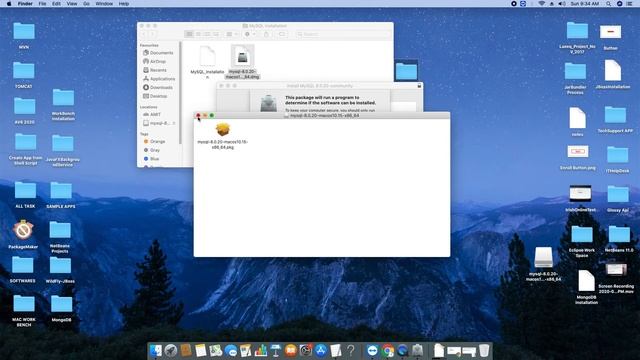Screen dimensions: 640x360
Task: Switch Finder to list view
Action: click(x=198, y=34)
